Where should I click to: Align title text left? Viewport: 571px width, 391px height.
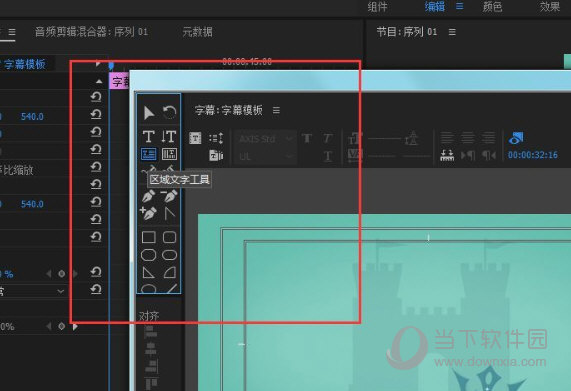[x=447, y=138]
